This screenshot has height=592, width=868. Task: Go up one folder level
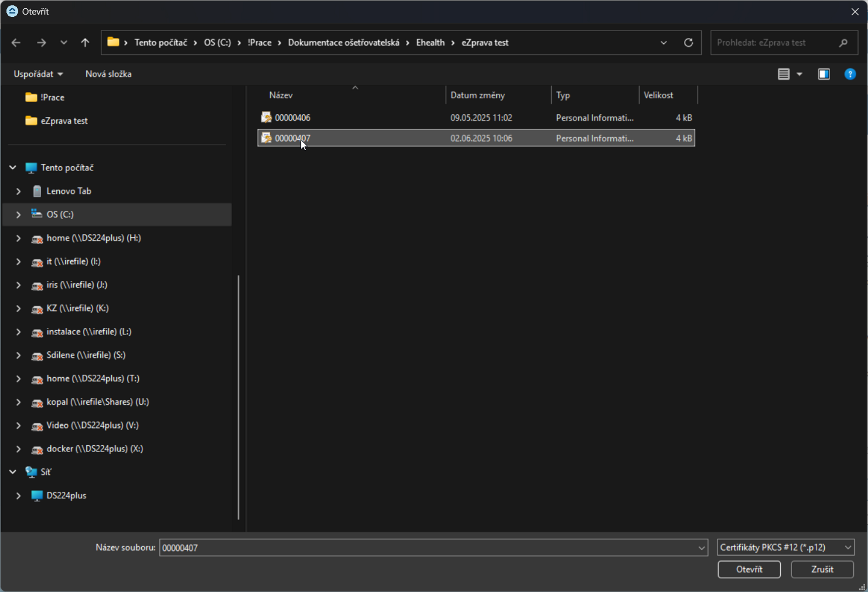click(85, 43)
